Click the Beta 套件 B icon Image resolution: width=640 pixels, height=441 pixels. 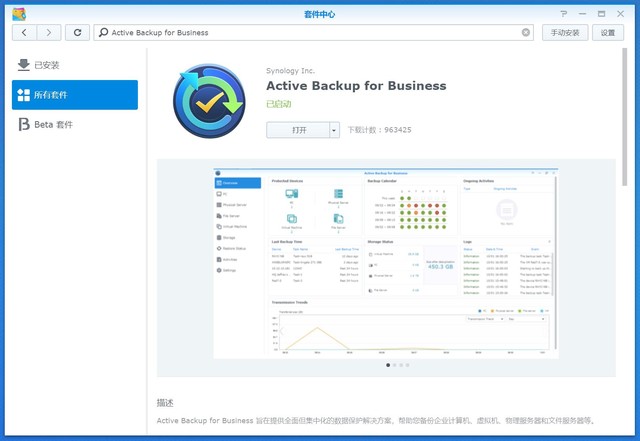[24, 124]
